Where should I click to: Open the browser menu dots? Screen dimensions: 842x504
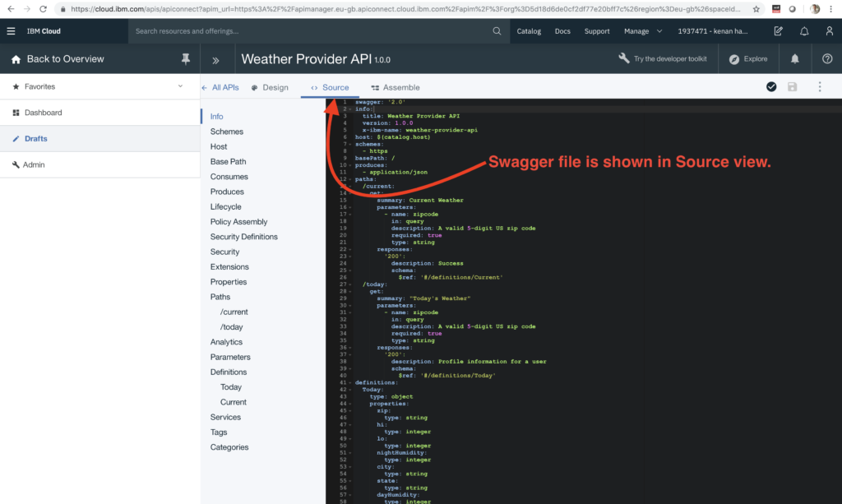coord(830,9)
